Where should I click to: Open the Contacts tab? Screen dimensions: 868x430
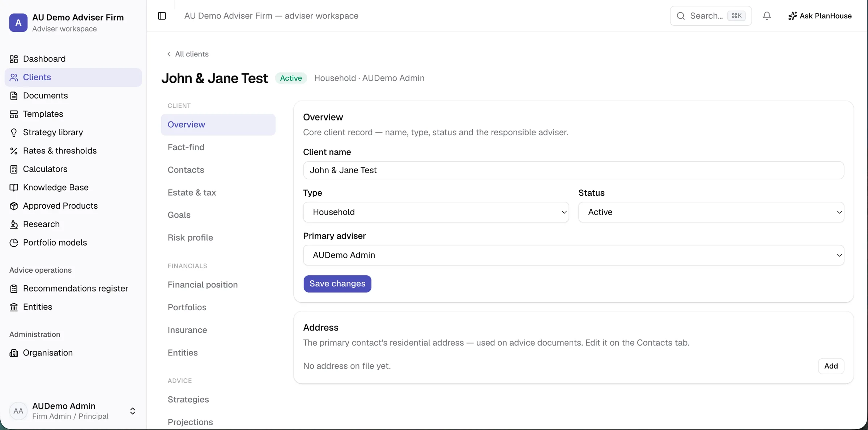coord(218,170)
